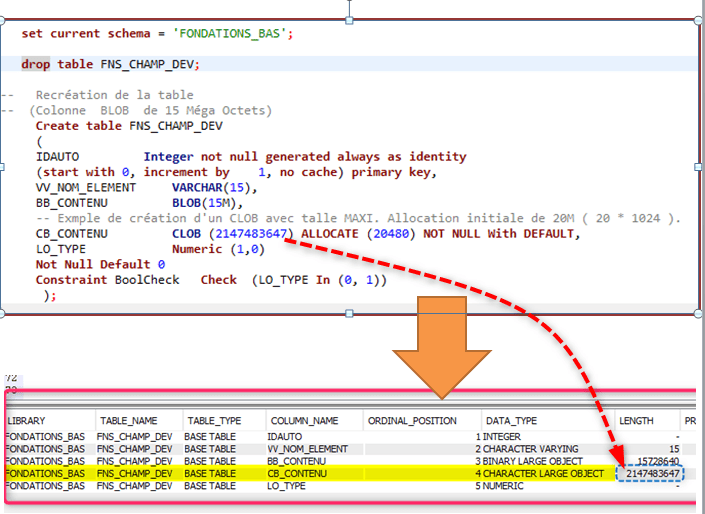
Task: Click the LIBRARY column header
Action: point(50,421)
